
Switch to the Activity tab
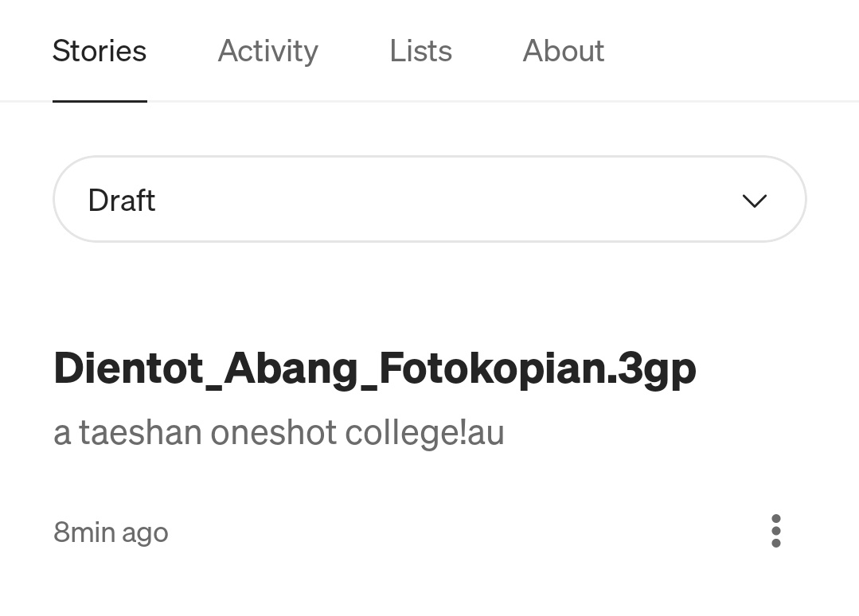click(267, 51)
